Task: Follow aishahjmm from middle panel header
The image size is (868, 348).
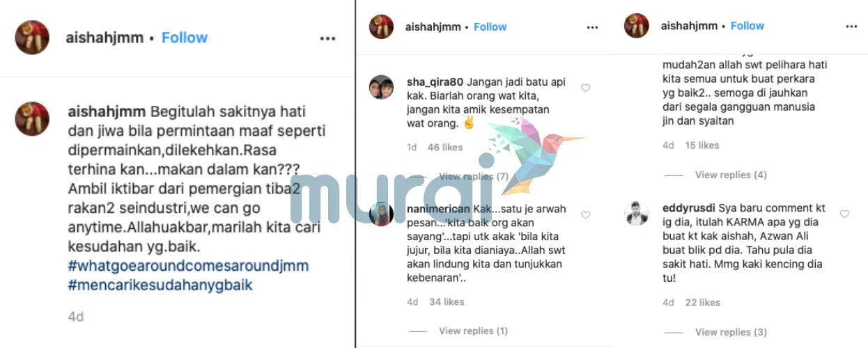Action: click(490, 26)
